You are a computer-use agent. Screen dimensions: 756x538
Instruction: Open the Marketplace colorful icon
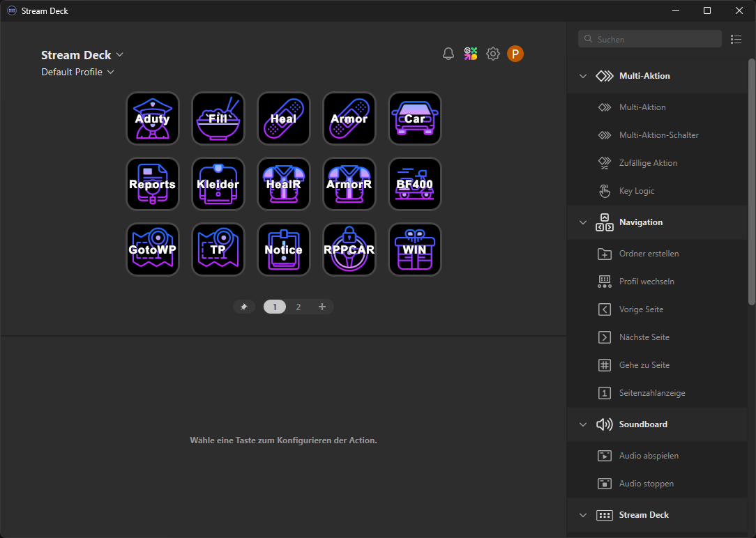tap(471, 54)
